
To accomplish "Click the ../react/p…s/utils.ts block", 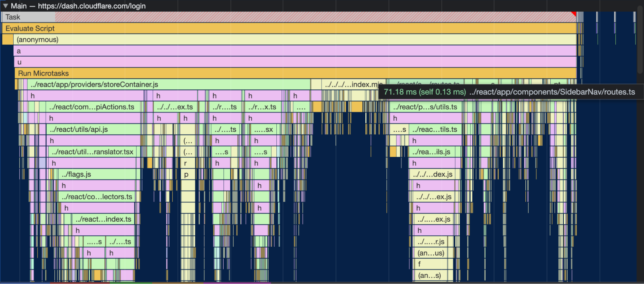I will tap(425, 107).
